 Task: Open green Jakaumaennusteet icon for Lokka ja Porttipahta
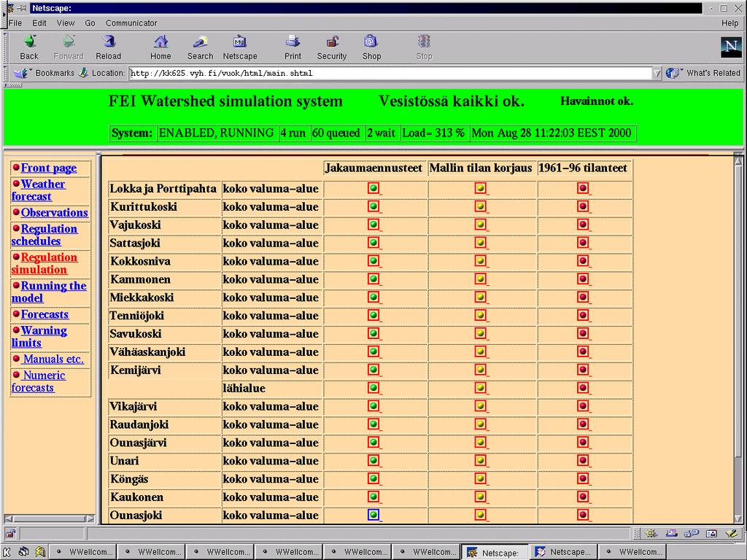point(373,188)
